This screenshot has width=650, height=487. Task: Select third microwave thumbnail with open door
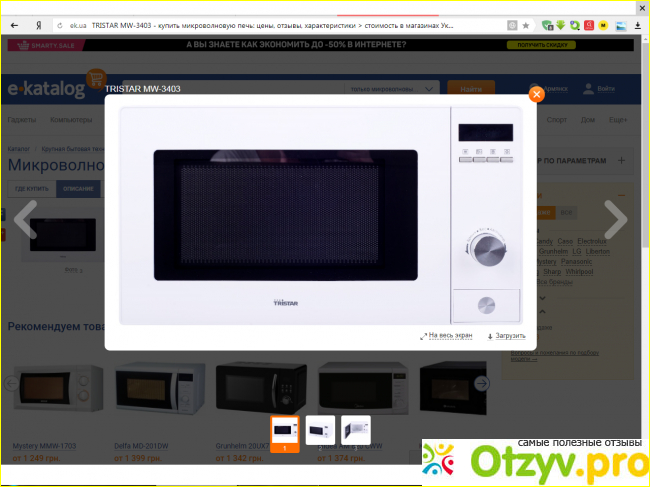pos(356,429)
